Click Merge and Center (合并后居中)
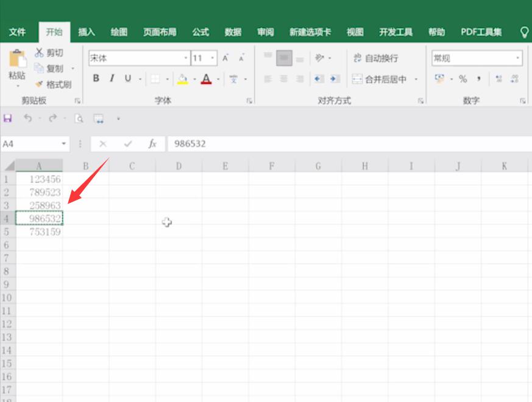 coord(379,79)
